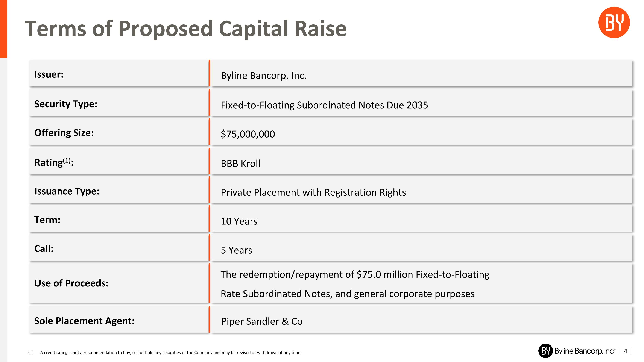This screenshot has width=644, height=362.
Task: Click the 5 Years call value
Action: [x=236, y=250]
